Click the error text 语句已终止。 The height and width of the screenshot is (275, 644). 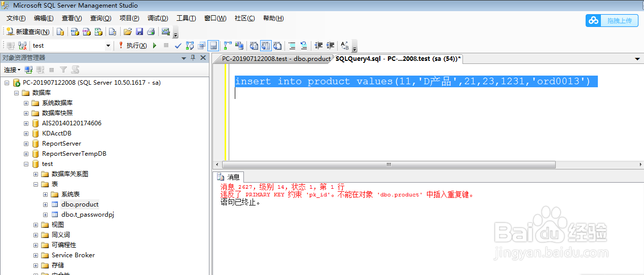tap(241, 202)
